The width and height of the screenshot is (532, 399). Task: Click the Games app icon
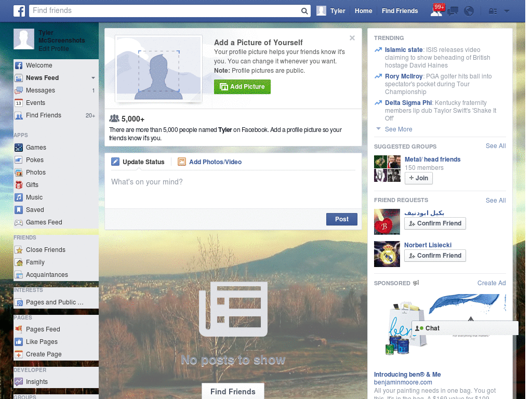click(19, 148)
